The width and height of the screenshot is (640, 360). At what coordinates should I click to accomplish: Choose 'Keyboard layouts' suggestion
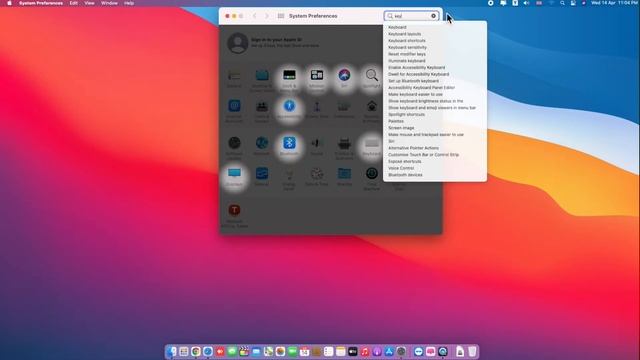[x=404, y=34]
